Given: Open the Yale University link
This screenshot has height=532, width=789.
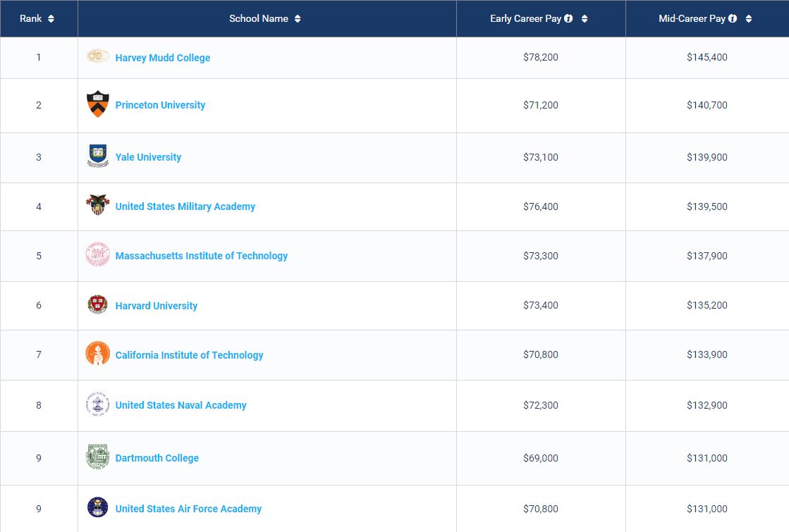Looking at the screenshot, I should pos(148,157).
